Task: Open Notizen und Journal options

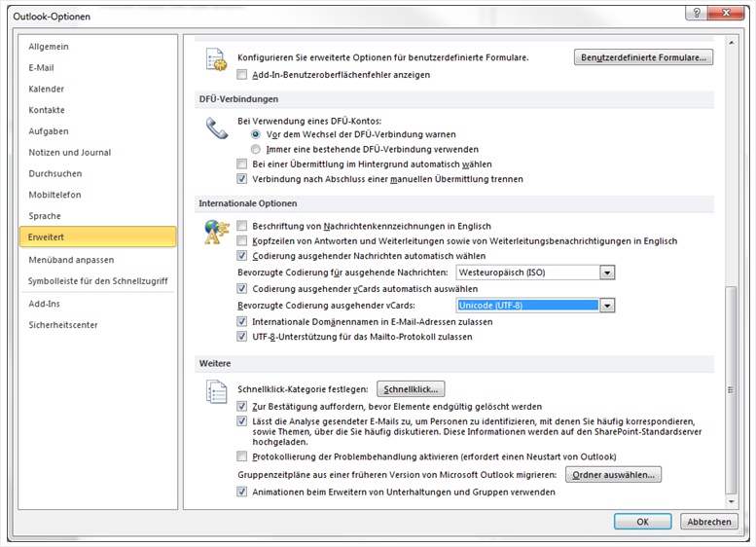Action: [x=97, y=153]
